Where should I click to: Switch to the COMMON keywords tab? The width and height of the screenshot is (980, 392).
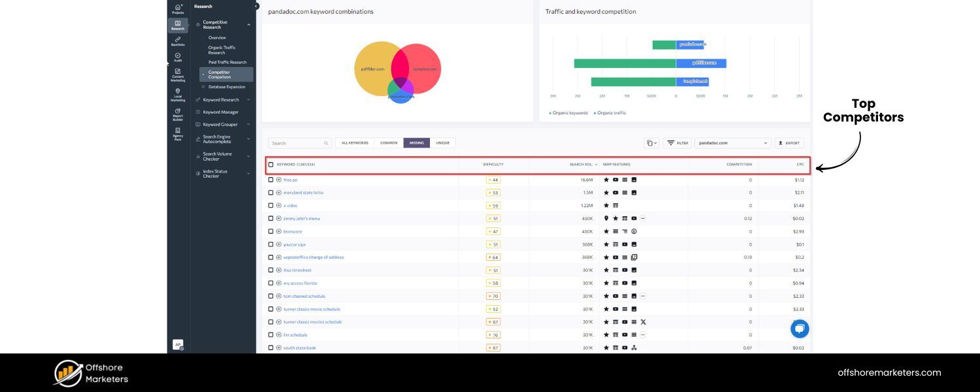389,142
